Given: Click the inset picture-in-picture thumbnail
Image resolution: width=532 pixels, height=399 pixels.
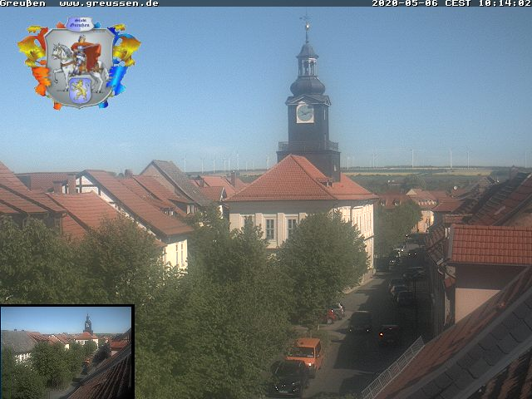Looking at the screenshot, I should click(67, 352).
